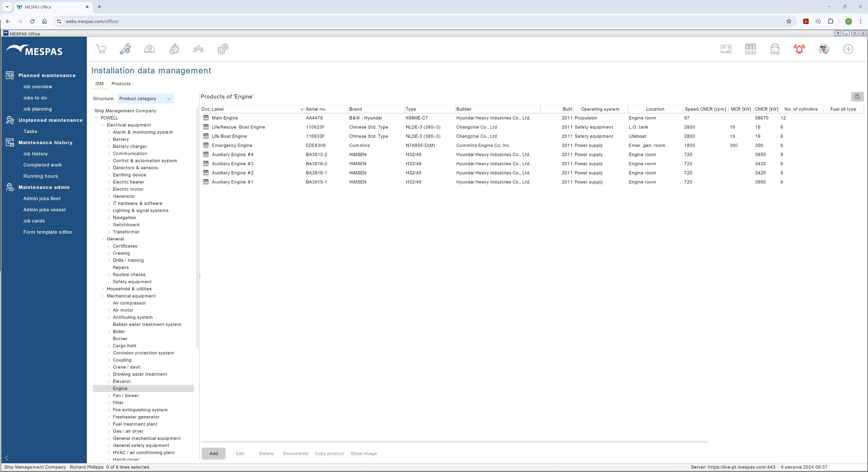868x472 pixels.
Task: Open the dashboard report icon
Action: [726, 49]
